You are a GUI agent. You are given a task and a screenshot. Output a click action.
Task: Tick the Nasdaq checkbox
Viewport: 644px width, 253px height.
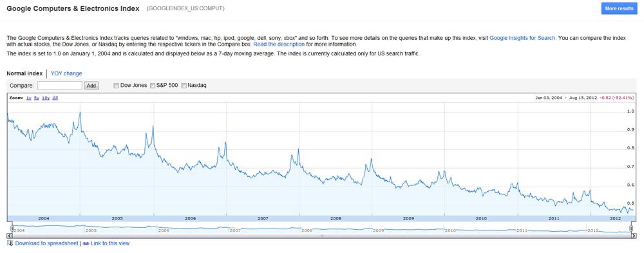184,86
